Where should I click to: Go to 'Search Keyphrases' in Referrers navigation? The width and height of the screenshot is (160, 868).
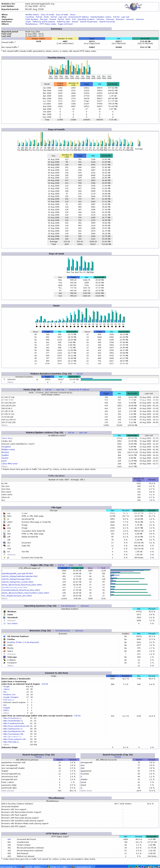click(x=89, y=21)
